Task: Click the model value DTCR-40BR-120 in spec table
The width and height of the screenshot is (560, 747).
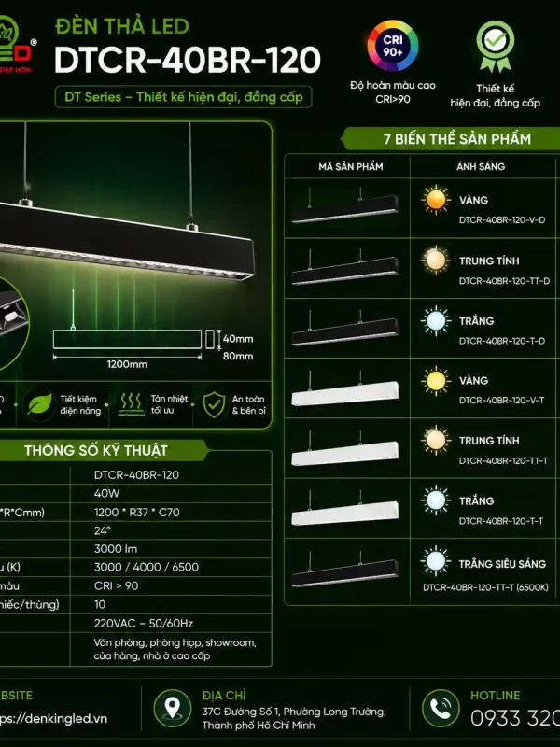Action: pos(136,475)
